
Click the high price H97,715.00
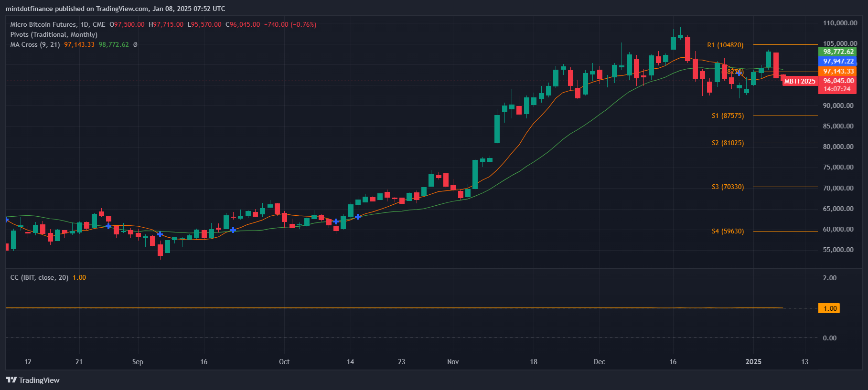(x=166, y=24)
